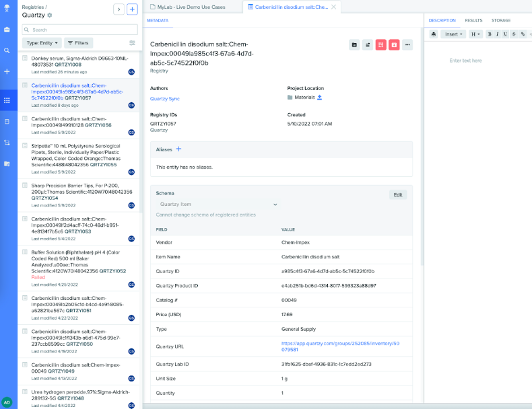
Task: Click QS avatar on Donkey serum row
Action: pos(131,72)
